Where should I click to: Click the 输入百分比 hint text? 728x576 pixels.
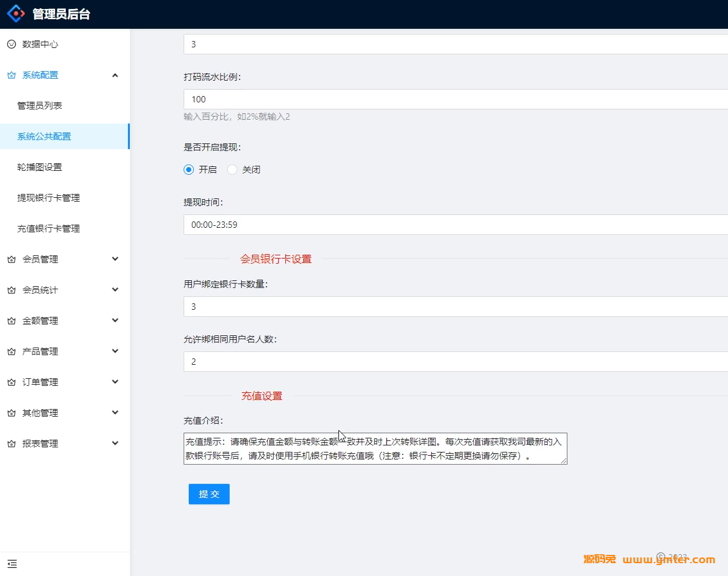click(237, 116)
